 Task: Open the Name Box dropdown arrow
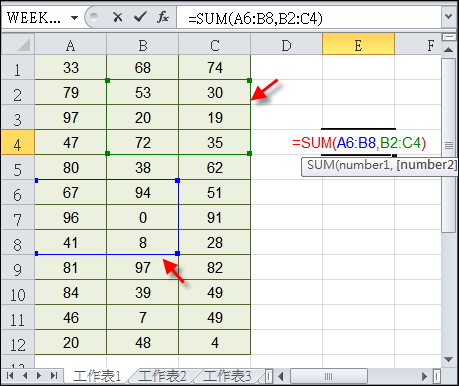point(74,17)
